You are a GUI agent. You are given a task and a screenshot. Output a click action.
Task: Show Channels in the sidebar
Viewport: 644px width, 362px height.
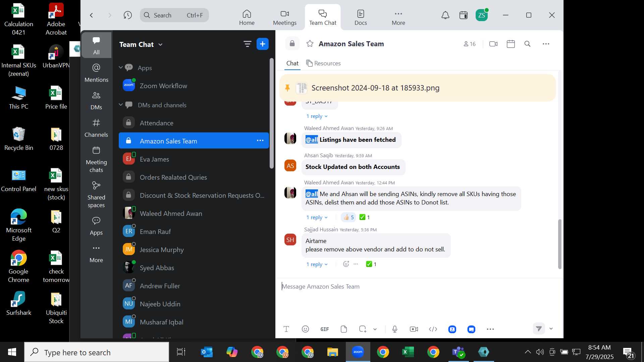pyautogui.click(x=96, y=128)
